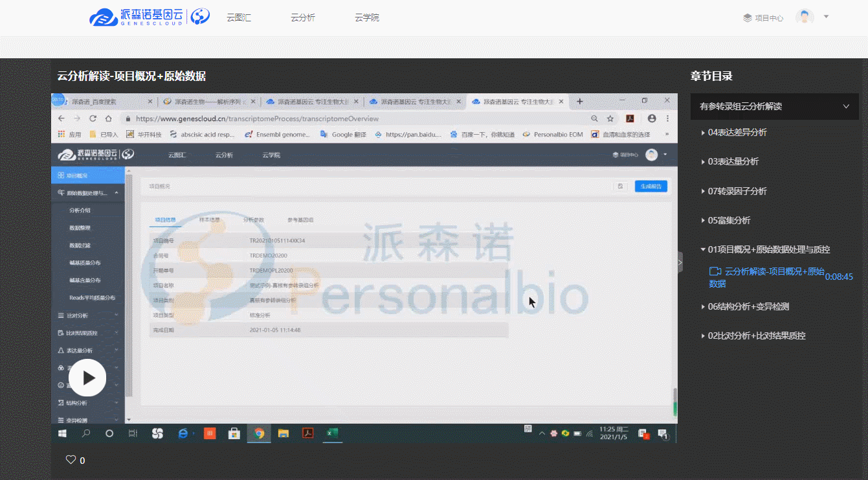This screenshot has height=480, width=868.
Task: Expand chapter 03表达量分析
Action: pyautogui.click(x=729, y=161)
